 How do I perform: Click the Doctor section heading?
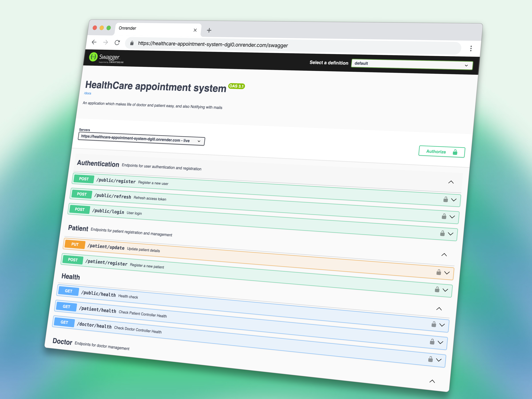(62, 342)
